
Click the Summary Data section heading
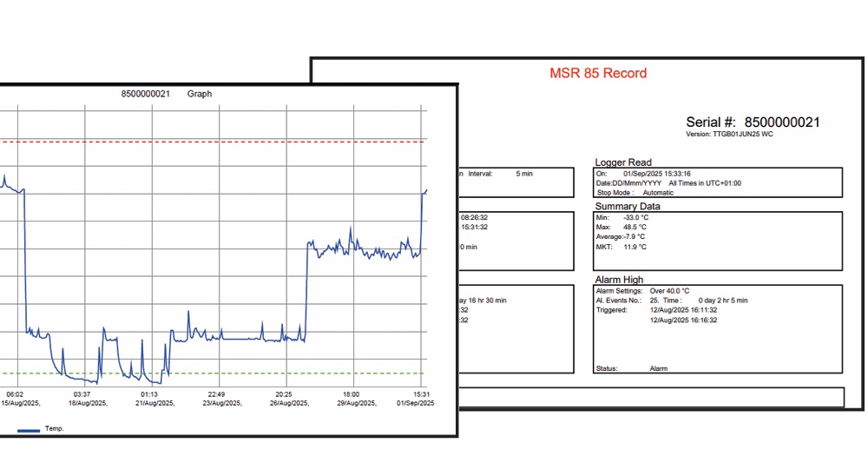click(627, 206)
